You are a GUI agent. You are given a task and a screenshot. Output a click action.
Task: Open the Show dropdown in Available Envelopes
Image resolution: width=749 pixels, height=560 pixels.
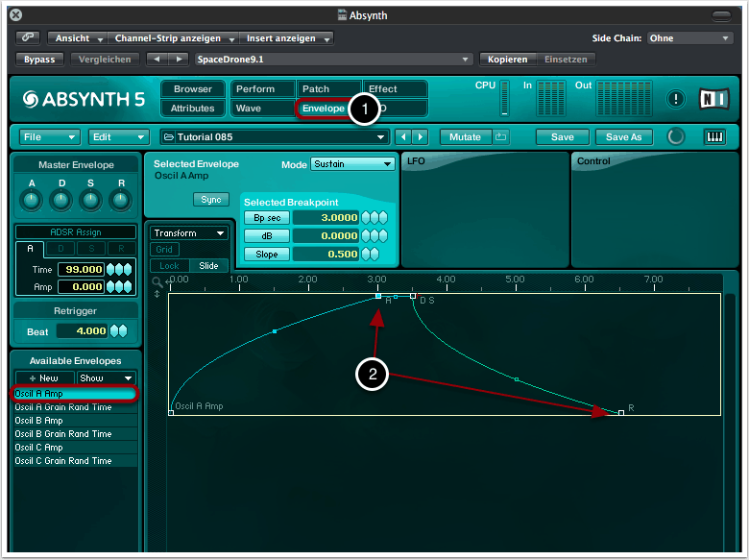(x=106, y=377)
